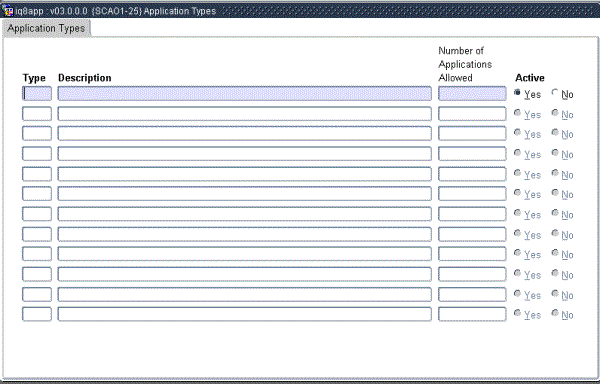
Task: Click Number of Applications field in second row
Action: coord(472,114)
